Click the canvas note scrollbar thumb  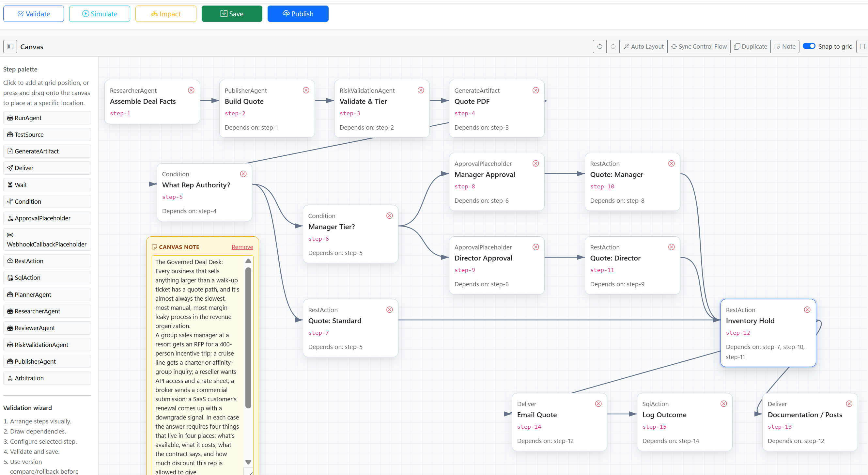(x=248, y=338)
